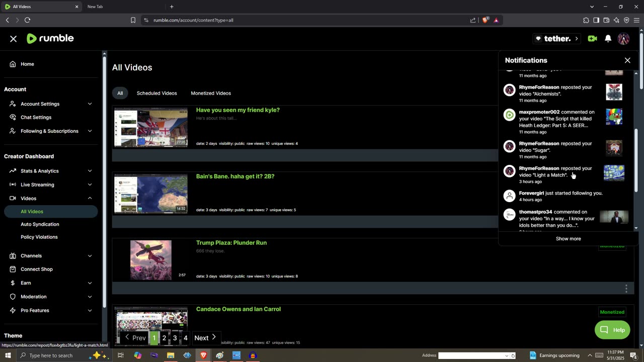Close the Notifications panel
The image size is (644, 362).
click(x=627, y=60)
